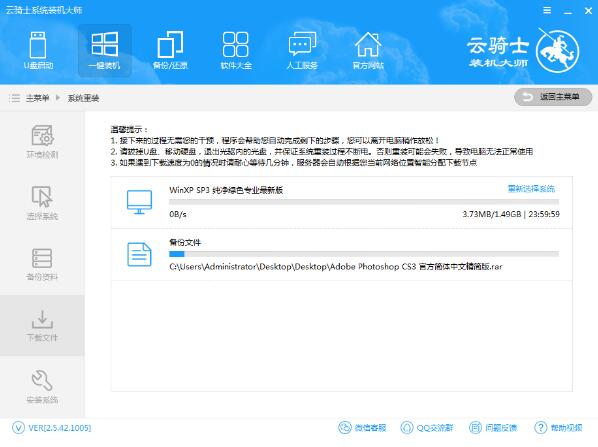598x447 pixels.
Task: Open the 帮助视频 help video link
Action: point(558,428)
